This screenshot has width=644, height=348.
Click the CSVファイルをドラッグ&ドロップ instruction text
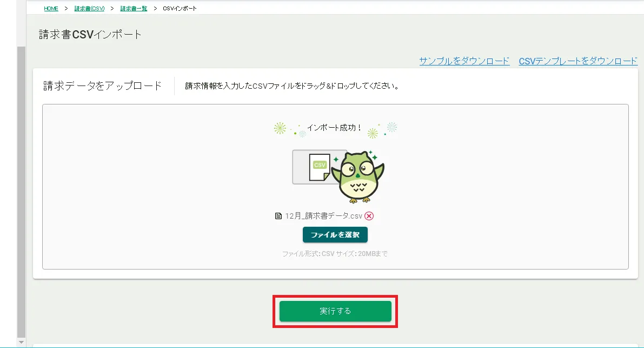click(292, 86)
